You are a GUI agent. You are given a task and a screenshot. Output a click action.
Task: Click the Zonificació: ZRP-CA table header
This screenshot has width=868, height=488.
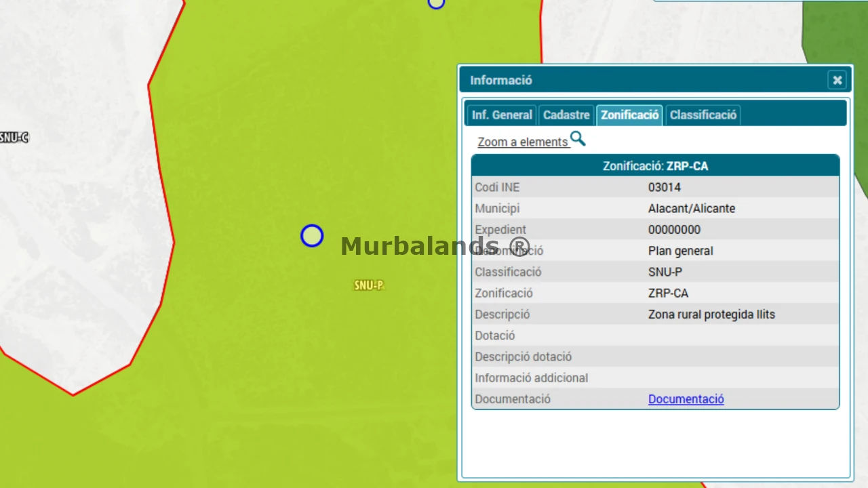coord(656,166)
